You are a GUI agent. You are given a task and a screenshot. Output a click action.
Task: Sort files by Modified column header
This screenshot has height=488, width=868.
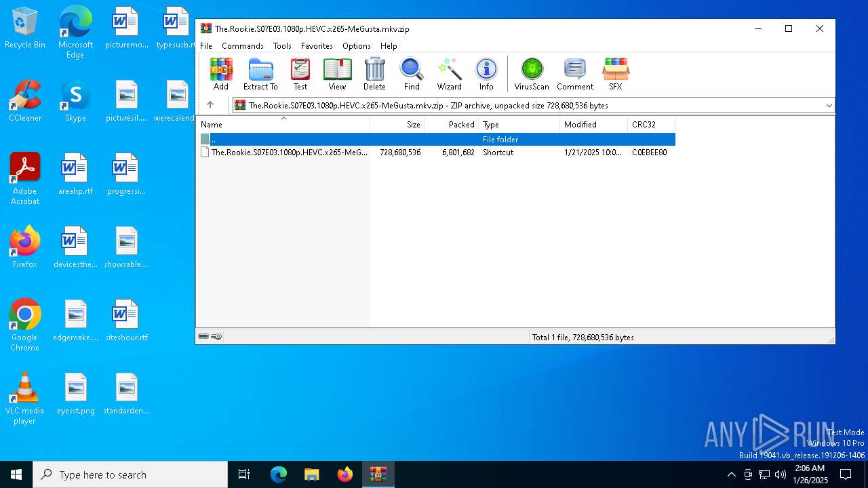pos(594,125)
